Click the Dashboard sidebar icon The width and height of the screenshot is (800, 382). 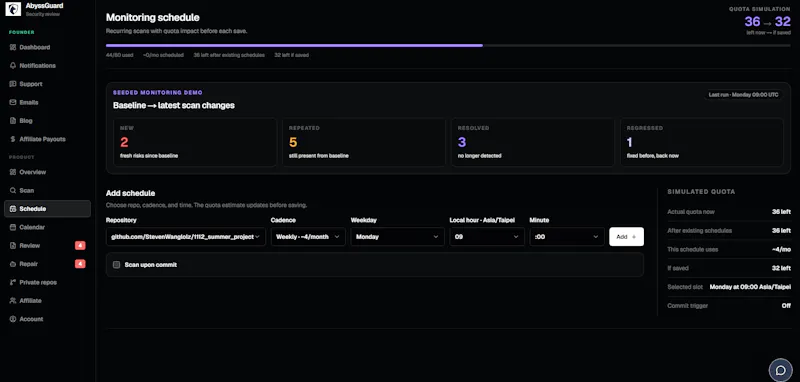pyautogui.click(x=13, y=47)
